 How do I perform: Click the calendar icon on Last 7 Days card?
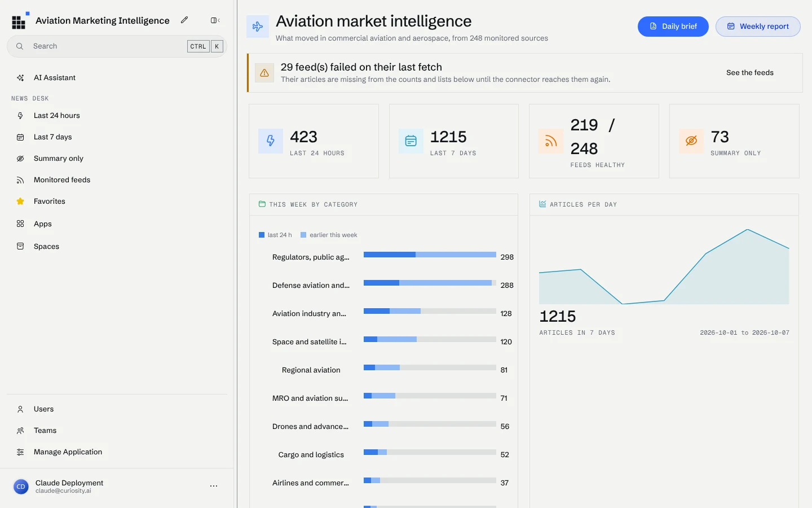pos(411,141)
